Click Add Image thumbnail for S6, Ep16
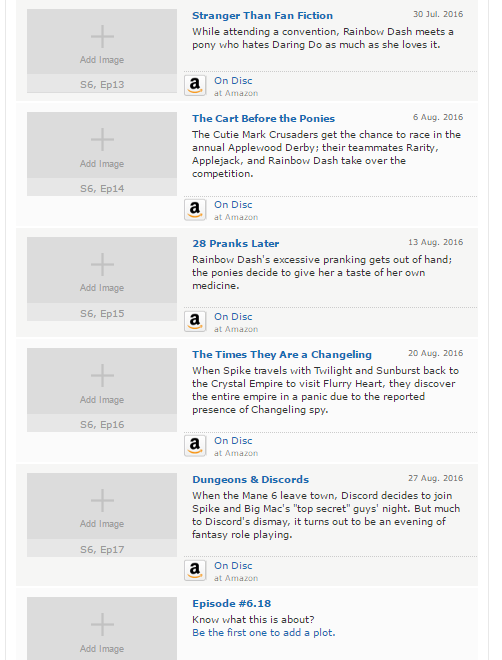The width and height of the screenshot is (502, 660). tap(102, 381)
